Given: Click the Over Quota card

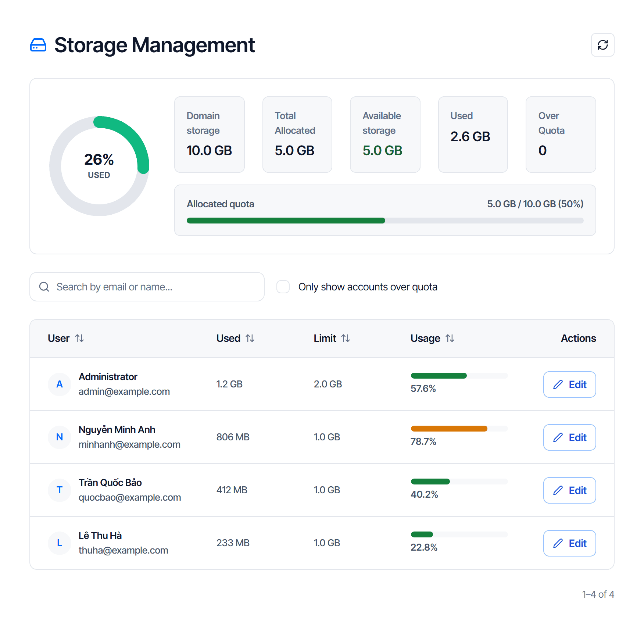Looking at the screenshot, I should 561,135.
